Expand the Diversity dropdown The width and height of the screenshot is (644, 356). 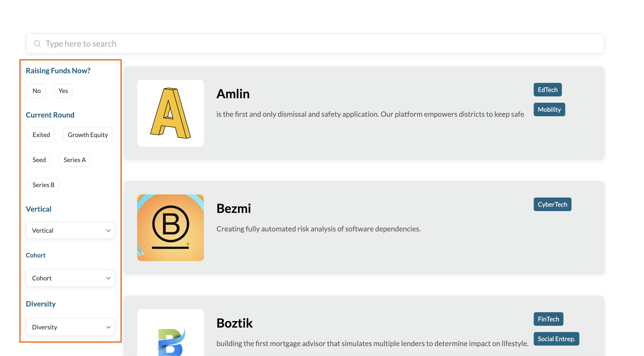[x=70, y=327]
